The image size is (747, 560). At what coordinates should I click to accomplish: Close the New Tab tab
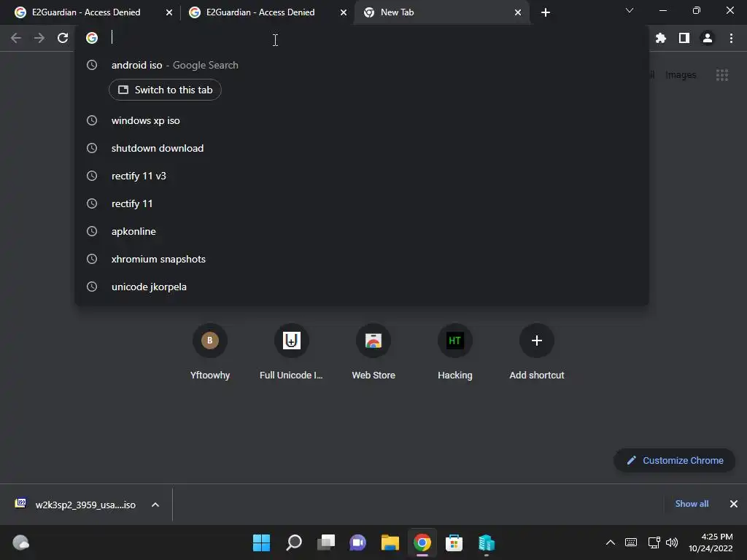(x=518, y=12)
